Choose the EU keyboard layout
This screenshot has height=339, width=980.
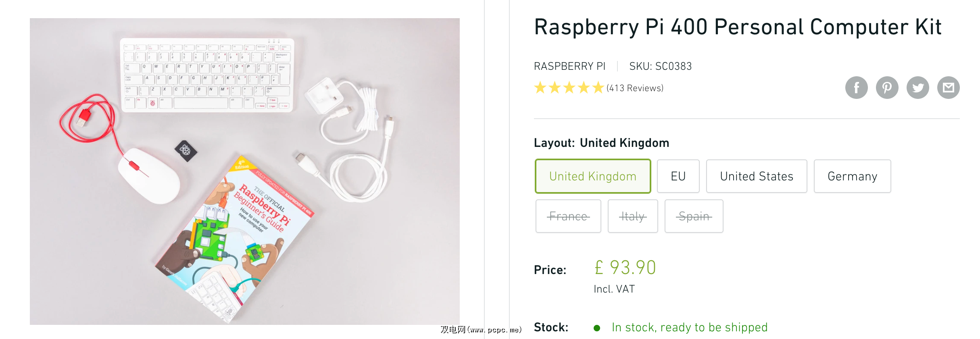pos(678,176)
